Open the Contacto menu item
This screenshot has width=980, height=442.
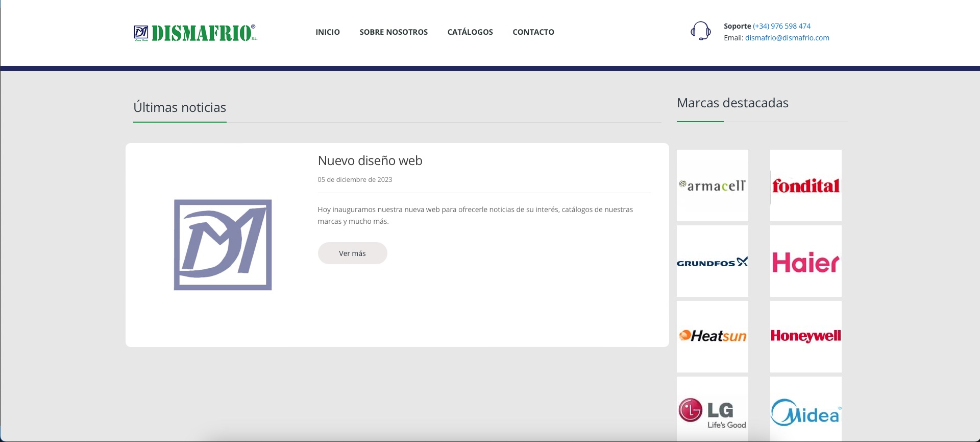click(533, 32)
